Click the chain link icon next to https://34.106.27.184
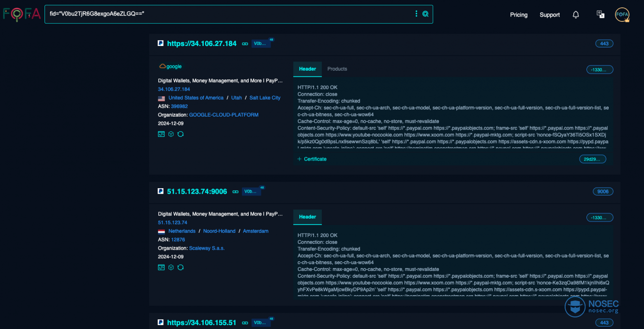Screen dimensions: 644x329 [x=245, y=44]
